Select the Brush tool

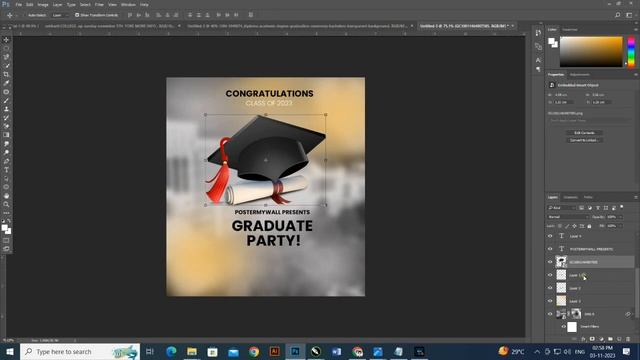pos(6,100)
